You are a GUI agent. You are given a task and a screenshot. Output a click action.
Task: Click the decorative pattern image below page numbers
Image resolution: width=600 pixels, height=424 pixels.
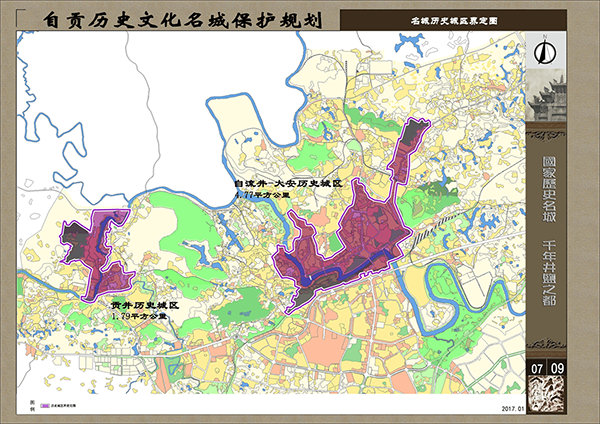pos(547,400)
